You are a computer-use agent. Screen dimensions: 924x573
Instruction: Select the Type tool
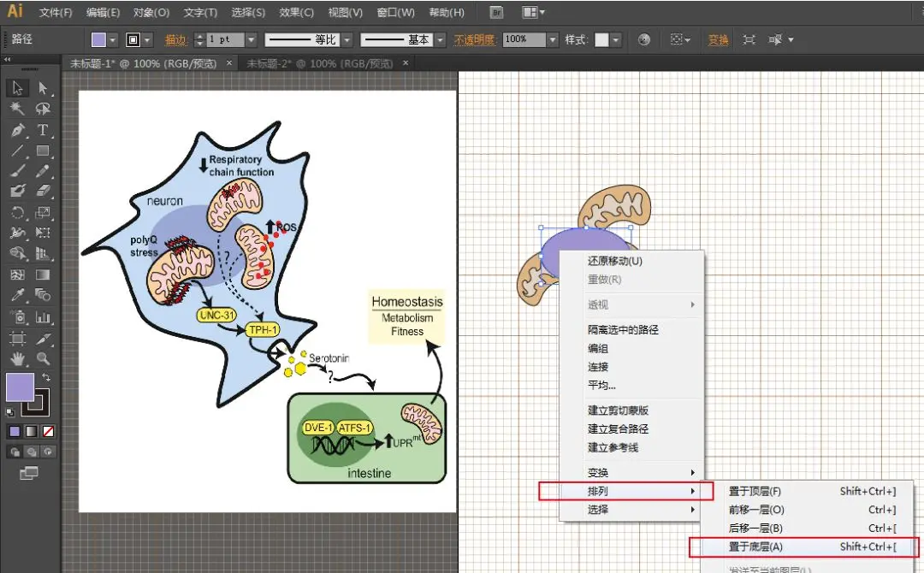pyautogui.click(x=43, y=129)
